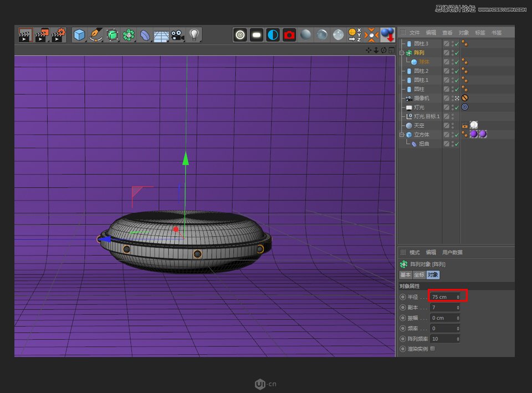Select the Cube primitive tool in the toolbar
The width and height of the screenshot is (532, 393).
tap(78, 35)
